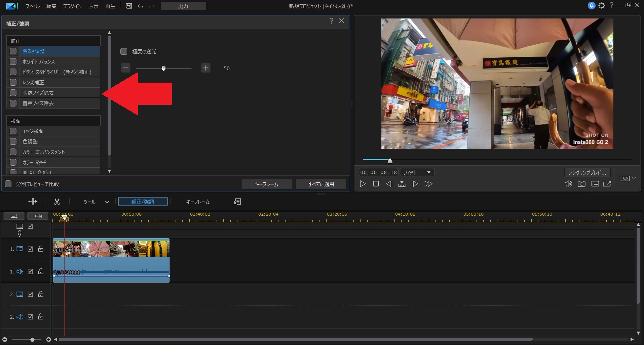
Task: Click the すべてに適用 button
Action: pos(321,184)
